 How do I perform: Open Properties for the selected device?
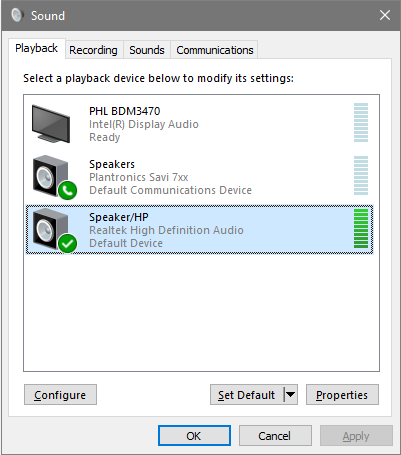342,395
